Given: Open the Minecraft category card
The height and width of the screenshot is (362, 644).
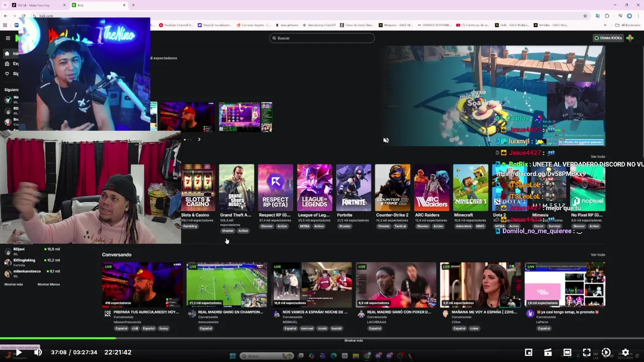Looking at the screenshot, I should [470, 187].
